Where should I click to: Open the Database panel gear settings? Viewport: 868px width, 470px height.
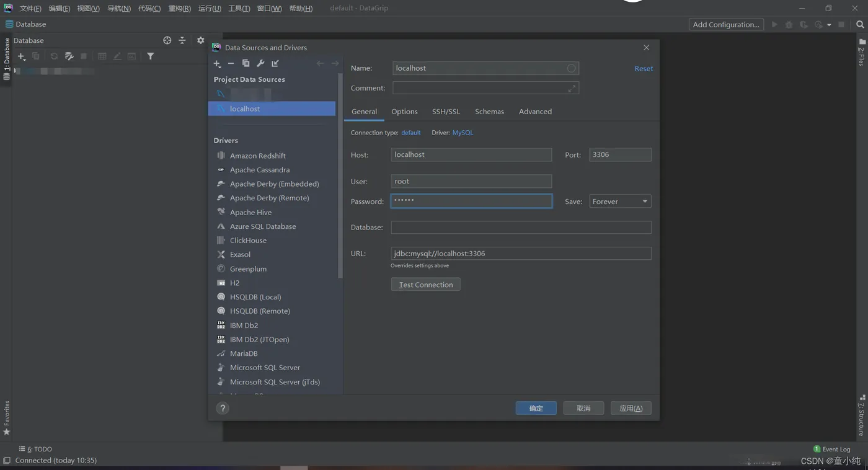click(200, 40)
